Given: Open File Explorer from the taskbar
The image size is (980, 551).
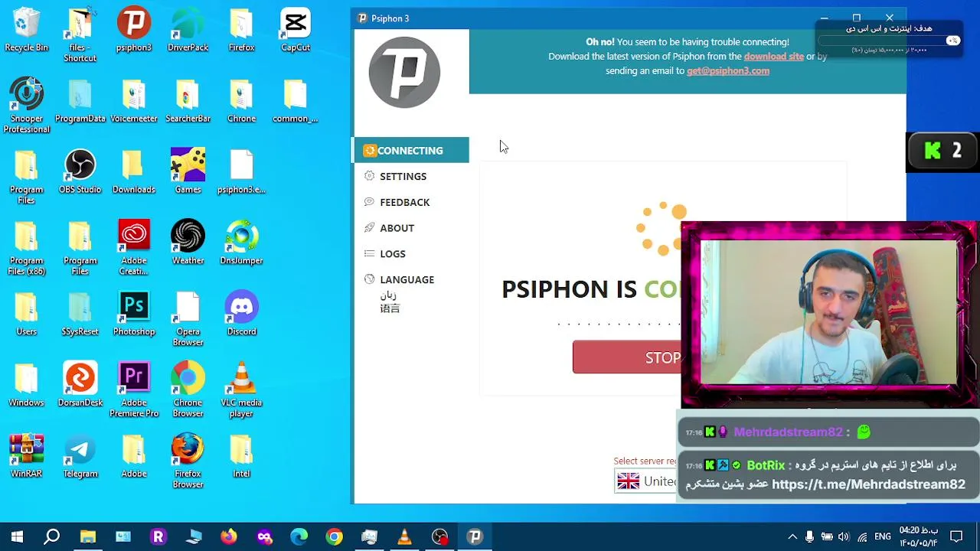Looking at the screenshot, I should (x=88, y=536).
